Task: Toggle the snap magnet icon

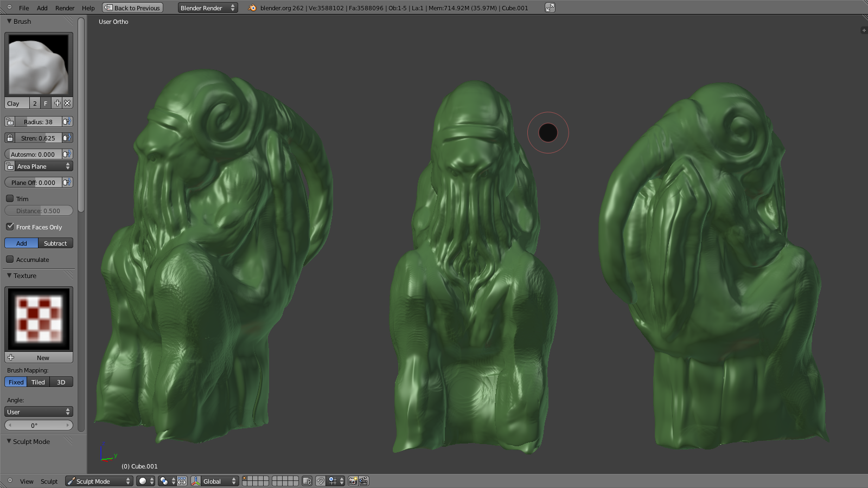Action: click(321, 481)
